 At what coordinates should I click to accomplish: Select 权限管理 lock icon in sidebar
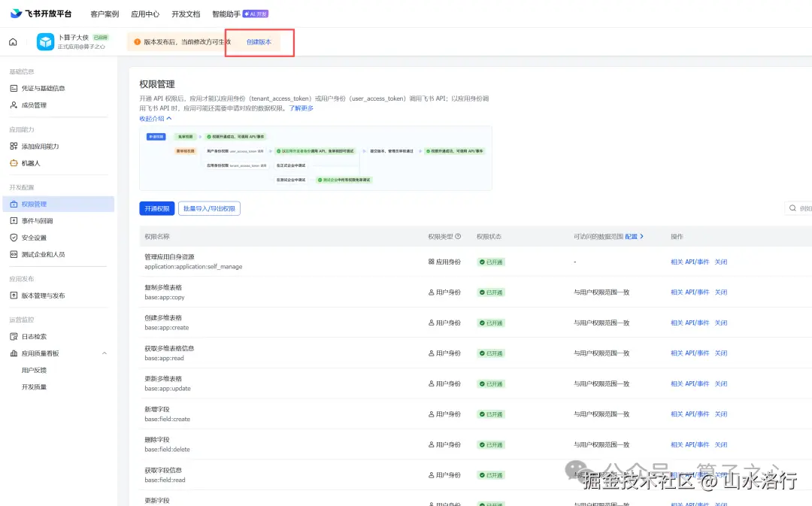point(14,204)
